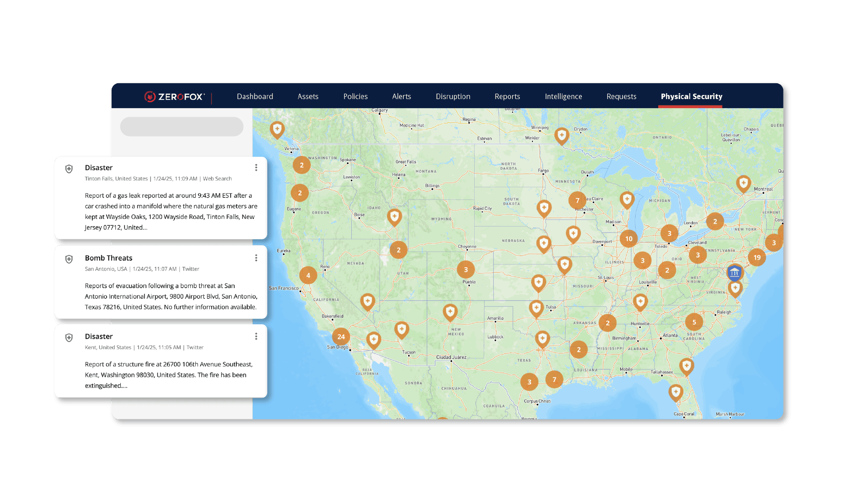Click the 10-alert cluster near Michigan
Image resolution: width=868 pixels, height=489 pixels.
point(628,238)
